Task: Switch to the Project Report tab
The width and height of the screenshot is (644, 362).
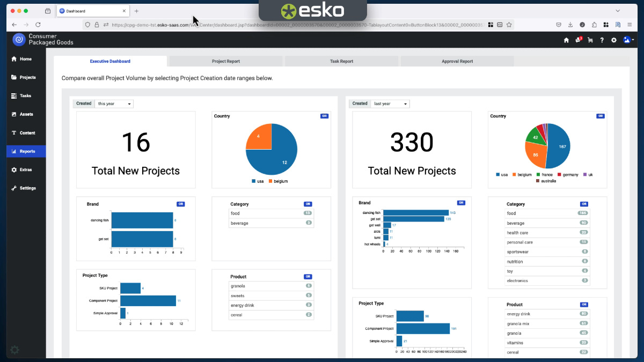Action: (x=226, y=61)
